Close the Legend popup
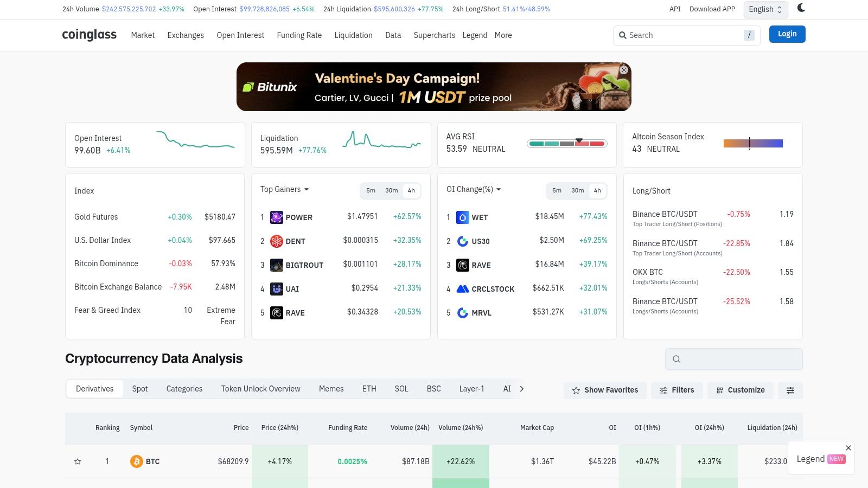The image size is (868, 488). coord(848,448)
